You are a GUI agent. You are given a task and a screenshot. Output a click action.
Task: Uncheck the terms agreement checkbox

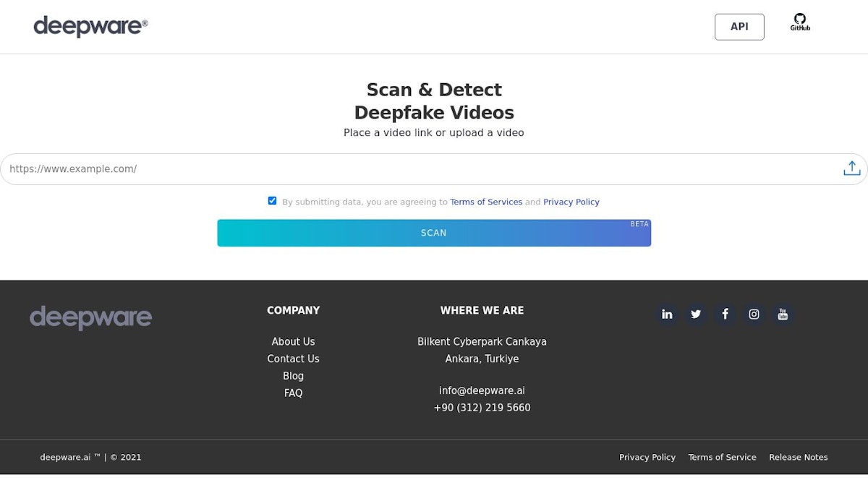[x=272, y=201]
